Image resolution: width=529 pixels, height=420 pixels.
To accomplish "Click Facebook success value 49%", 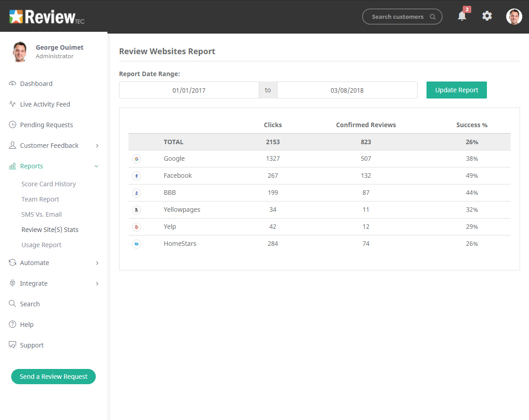I will click(x=472, y=176).
